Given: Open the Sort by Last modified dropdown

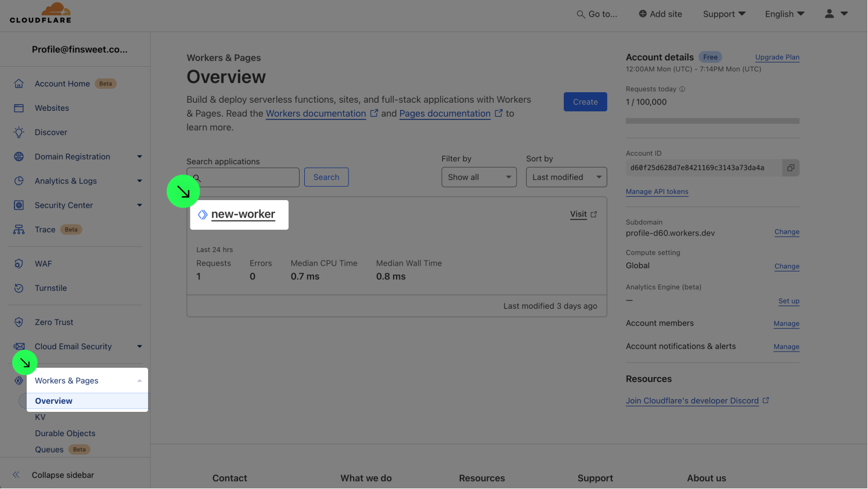Looking at the screenshot, I should tap(567, 178).
